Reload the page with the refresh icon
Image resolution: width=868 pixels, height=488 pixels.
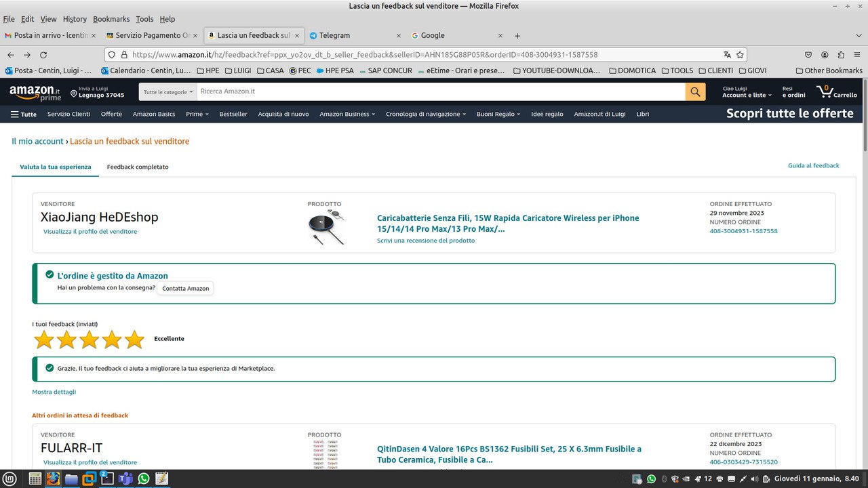(43, 55)
